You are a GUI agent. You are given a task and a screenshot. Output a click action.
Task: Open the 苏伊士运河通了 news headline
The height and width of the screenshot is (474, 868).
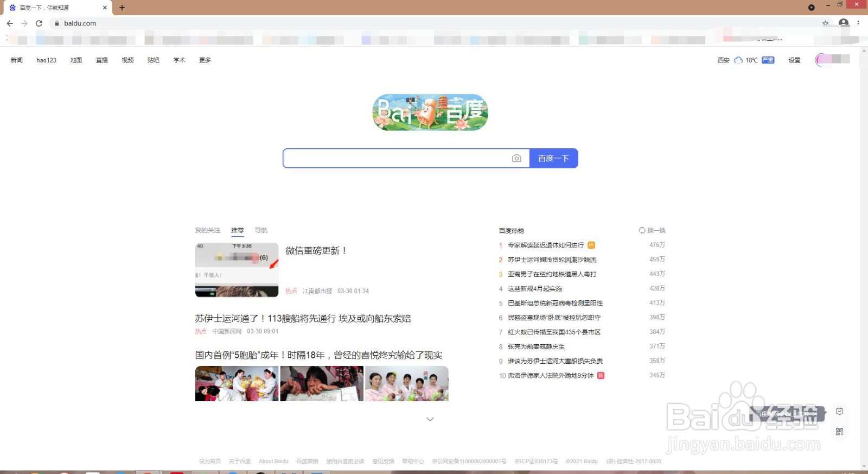(303, 319)
